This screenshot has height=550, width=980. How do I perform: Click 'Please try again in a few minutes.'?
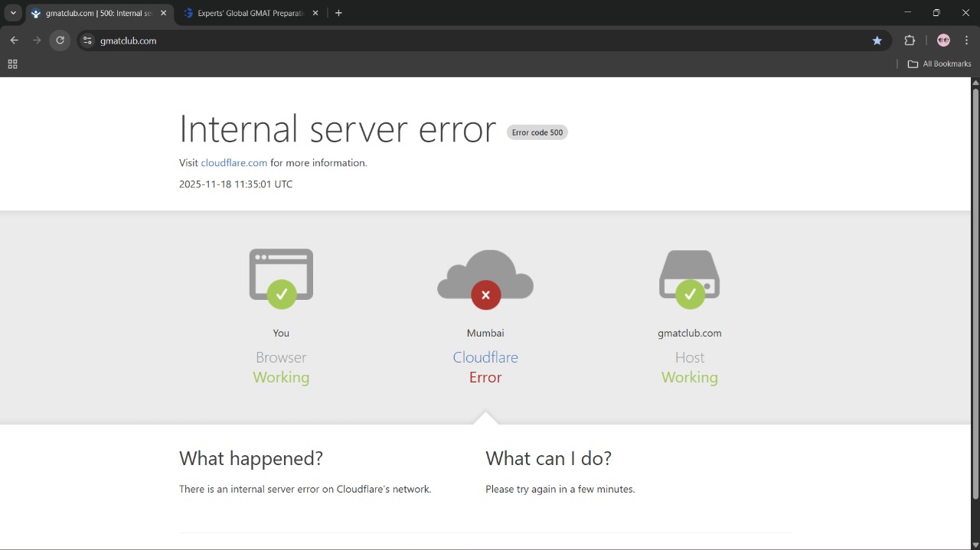coord(560,489)
